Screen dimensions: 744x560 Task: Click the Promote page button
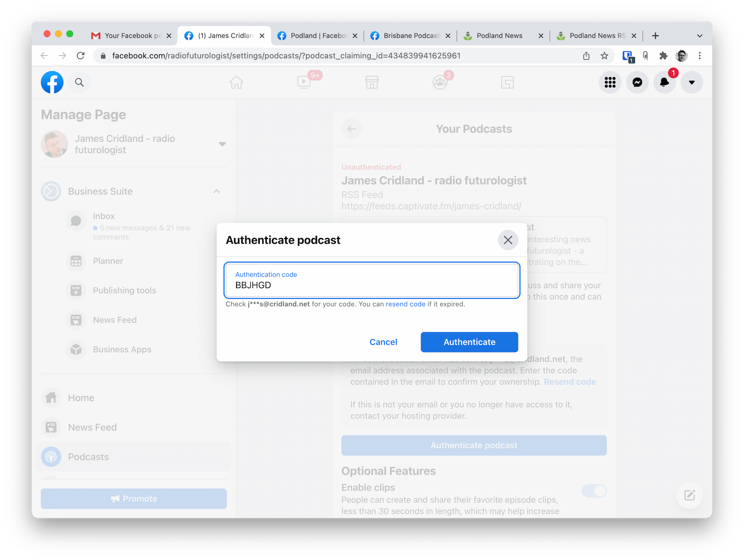pos(134,498)
